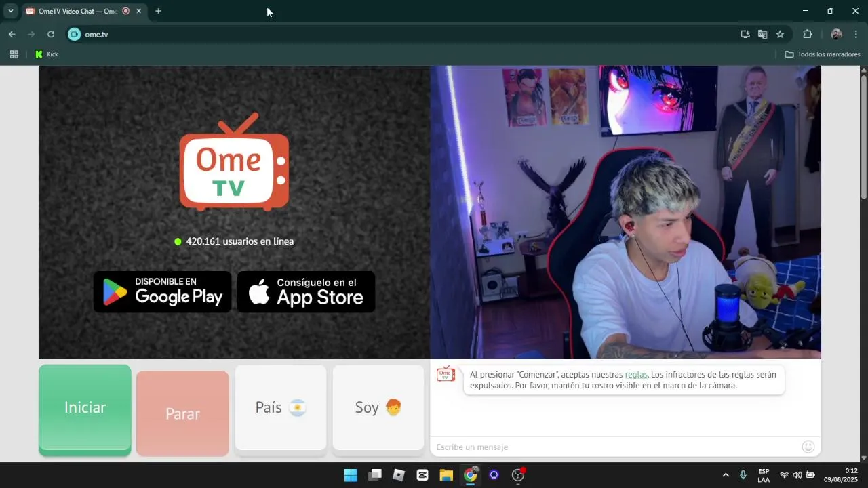This screenshot has height=488, width=868.
Task: Open the Chrome three-dot menu
Action: pos(856,34)
